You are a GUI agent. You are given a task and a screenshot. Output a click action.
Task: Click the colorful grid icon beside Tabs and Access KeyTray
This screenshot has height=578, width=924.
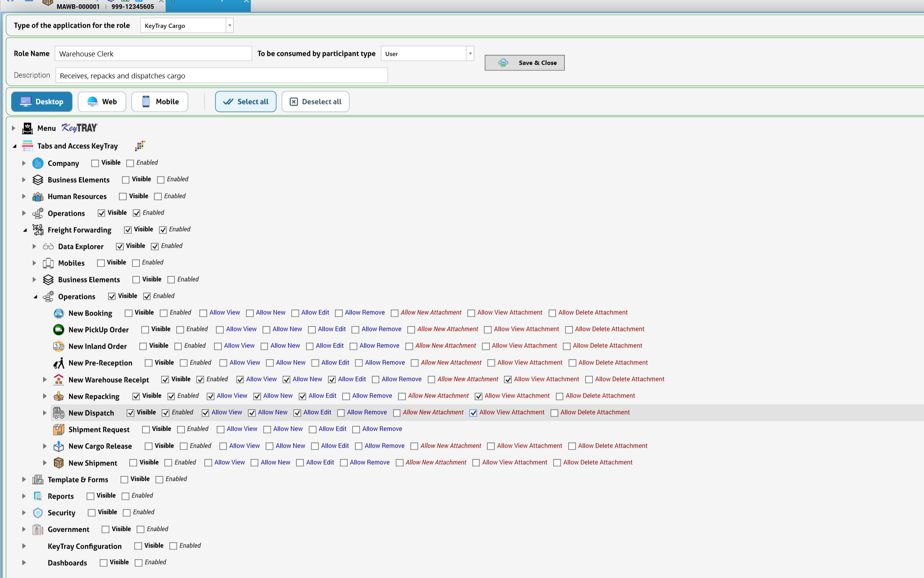click(x=140, y=146)
